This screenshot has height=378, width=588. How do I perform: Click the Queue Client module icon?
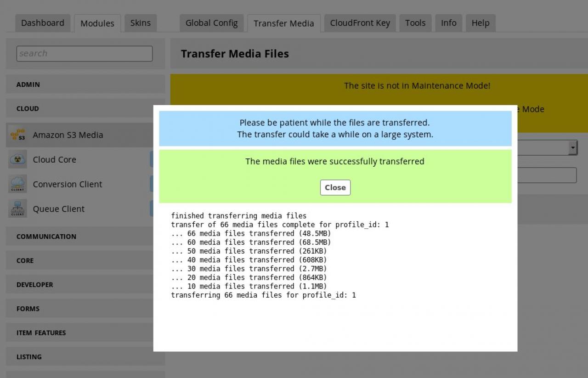(x=17, y=209)
